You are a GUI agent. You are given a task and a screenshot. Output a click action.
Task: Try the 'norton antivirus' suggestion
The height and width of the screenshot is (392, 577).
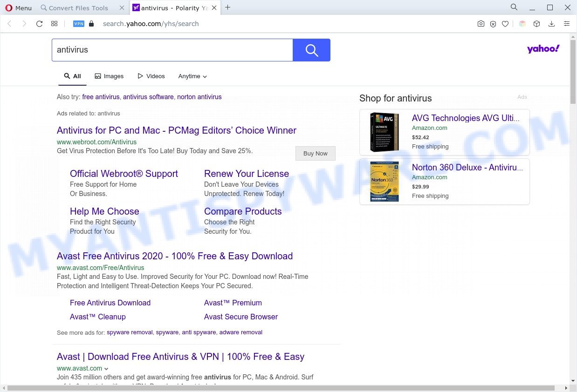[199, 97]
